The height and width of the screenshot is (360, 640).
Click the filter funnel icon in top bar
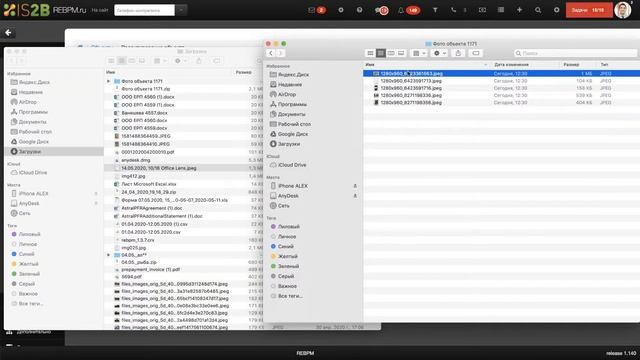pos(435,10)
